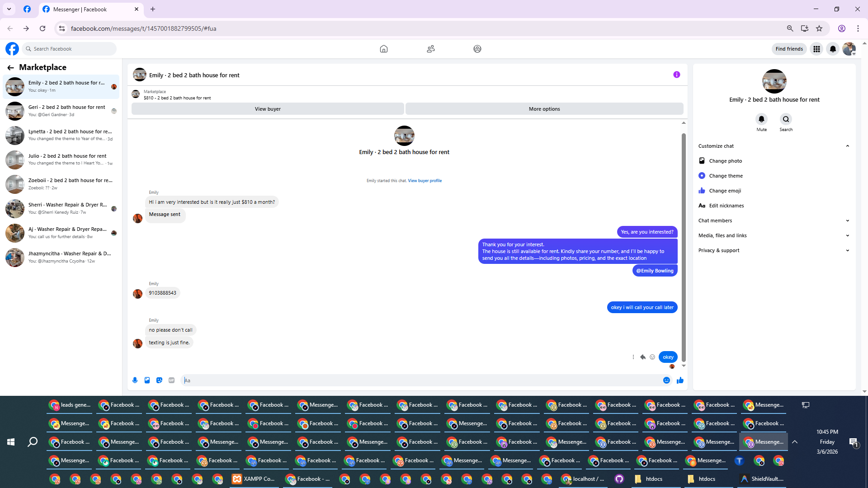868x488 pixels.
Task: Expand Privacy & support section
Action: (847, 250)
